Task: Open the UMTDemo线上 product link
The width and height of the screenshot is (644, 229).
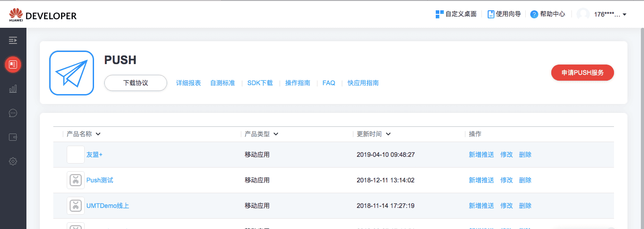Action: click(108, 206)
